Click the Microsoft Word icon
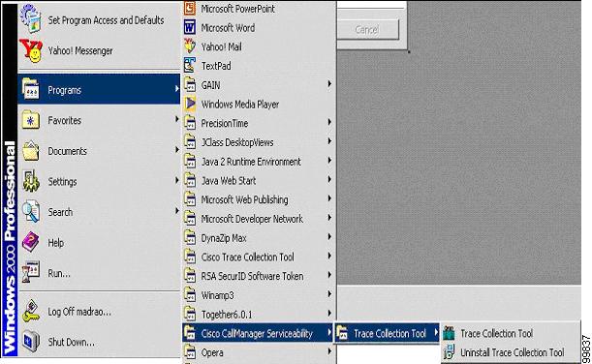This screenshot has width=592, height=364. 190,27
